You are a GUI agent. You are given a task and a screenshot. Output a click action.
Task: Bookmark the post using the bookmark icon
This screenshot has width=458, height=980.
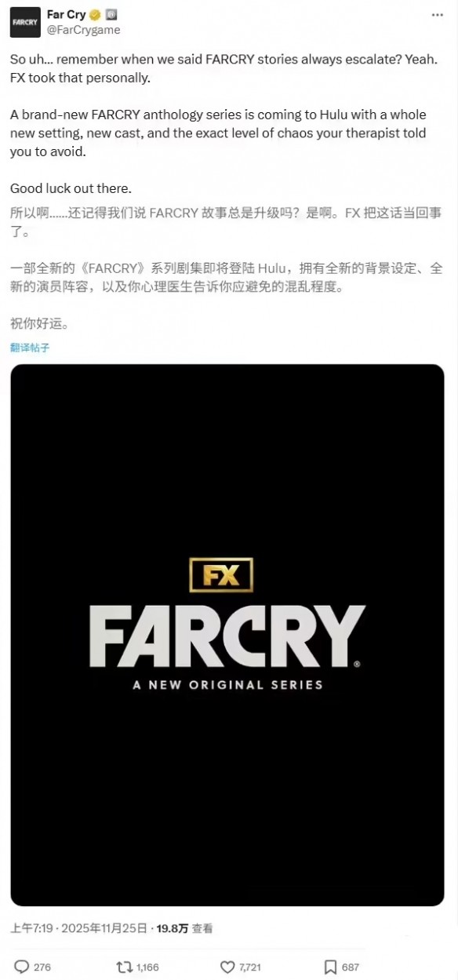pyautogui.click(x=330, y=967)
